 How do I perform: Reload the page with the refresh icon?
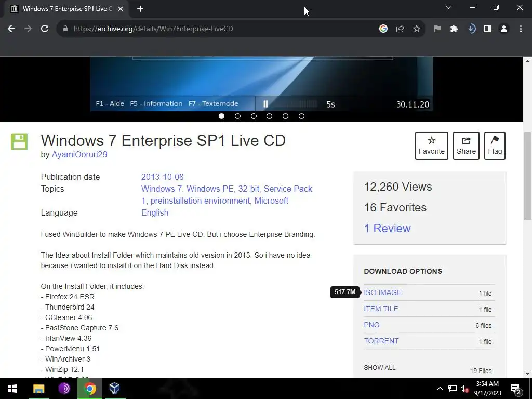(45, 29)
